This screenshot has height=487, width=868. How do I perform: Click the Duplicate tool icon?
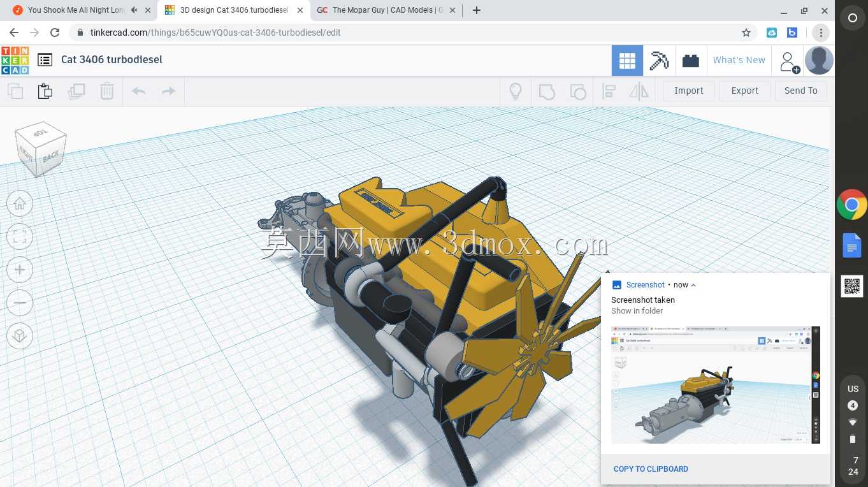pyautogui.click(x=76, y=91)
